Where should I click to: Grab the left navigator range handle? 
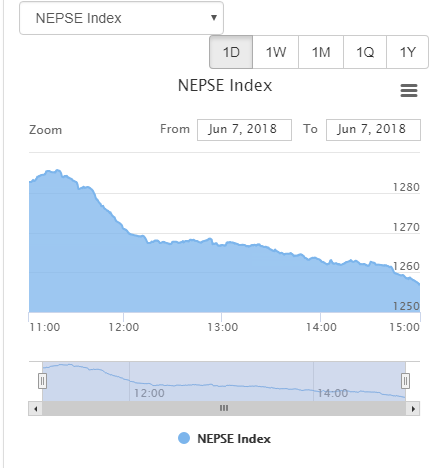click(x=42, y=381)
